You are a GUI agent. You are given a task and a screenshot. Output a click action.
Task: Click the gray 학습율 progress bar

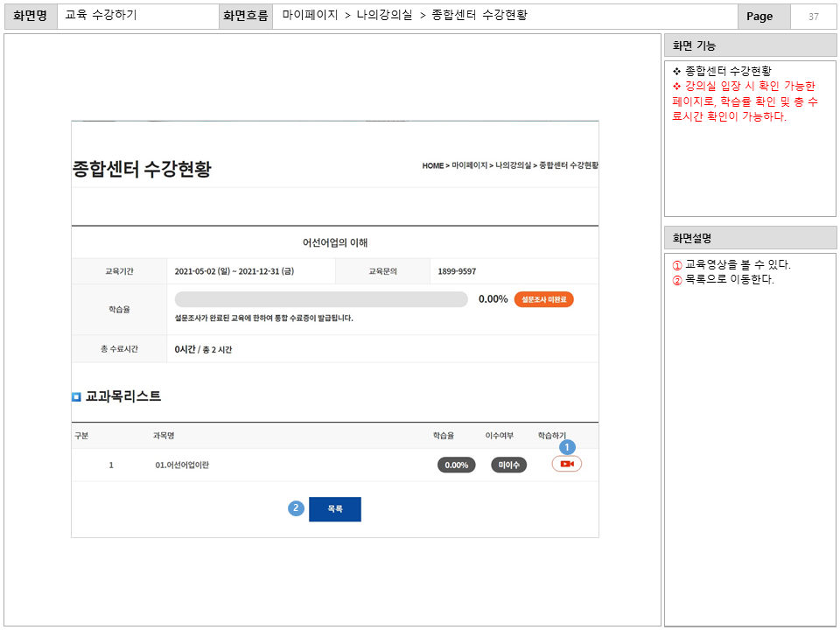tap(321, 299)
